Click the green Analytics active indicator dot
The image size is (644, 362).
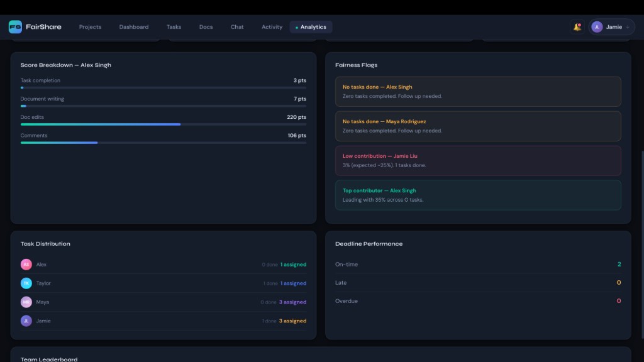[296, 27]
